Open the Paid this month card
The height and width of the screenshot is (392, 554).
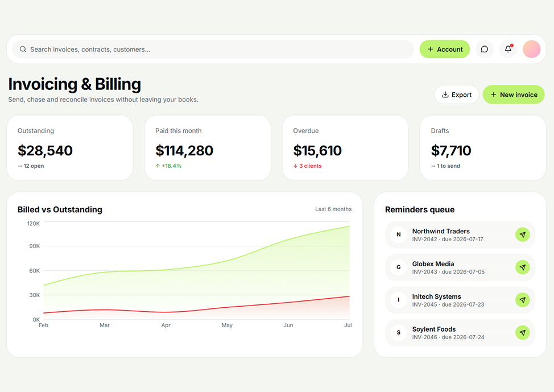208,148
